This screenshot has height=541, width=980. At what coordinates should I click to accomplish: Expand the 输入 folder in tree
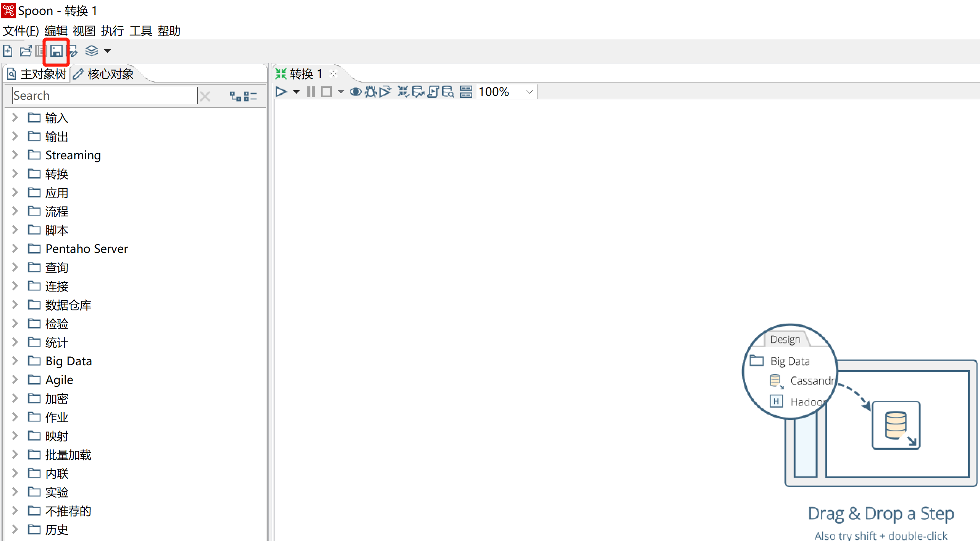[15, 118]
